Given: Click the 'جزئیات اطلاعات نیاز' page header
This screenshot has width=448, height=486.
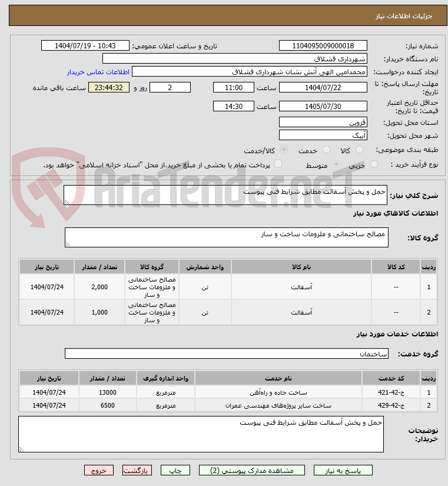Looking at the screenshot, I should coord(404,16).
